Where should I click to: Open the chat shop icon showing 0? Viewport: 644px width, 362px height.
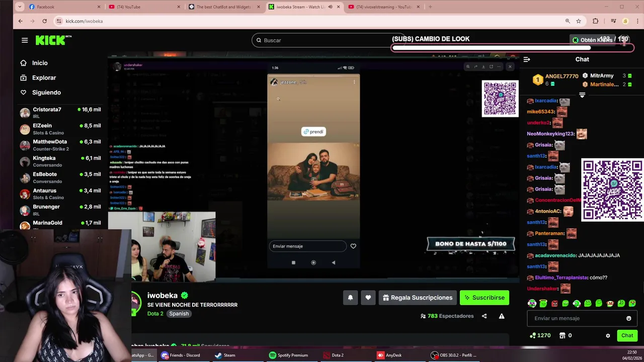565,335
